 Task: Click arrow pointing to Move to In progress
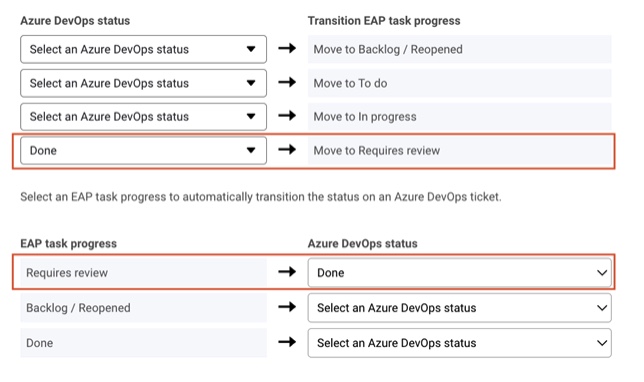click(x=287, y=115)
